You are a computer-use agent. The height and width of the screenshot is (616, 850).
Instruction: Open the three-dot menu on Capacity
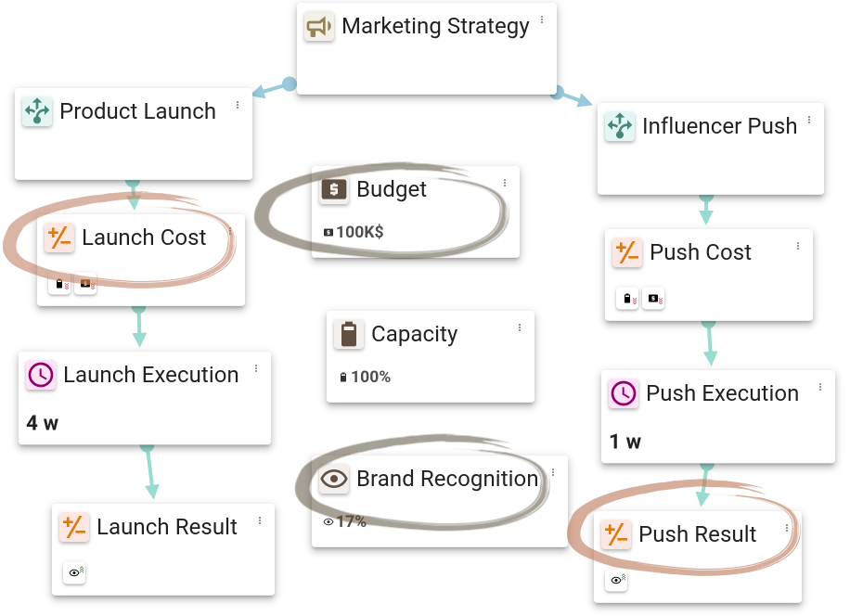click(x=520, y=327)
